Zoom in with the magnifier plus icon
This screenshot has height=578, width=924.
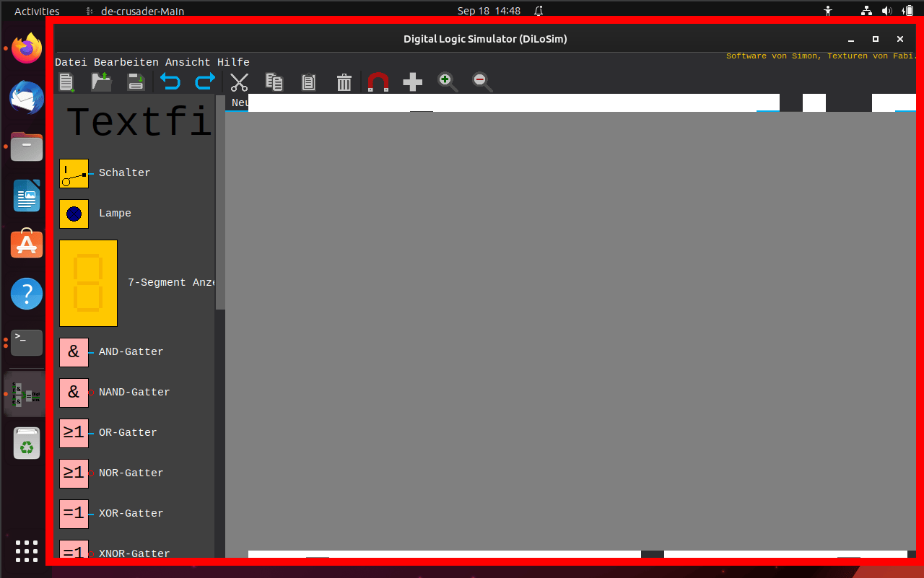tap(448, 82)
